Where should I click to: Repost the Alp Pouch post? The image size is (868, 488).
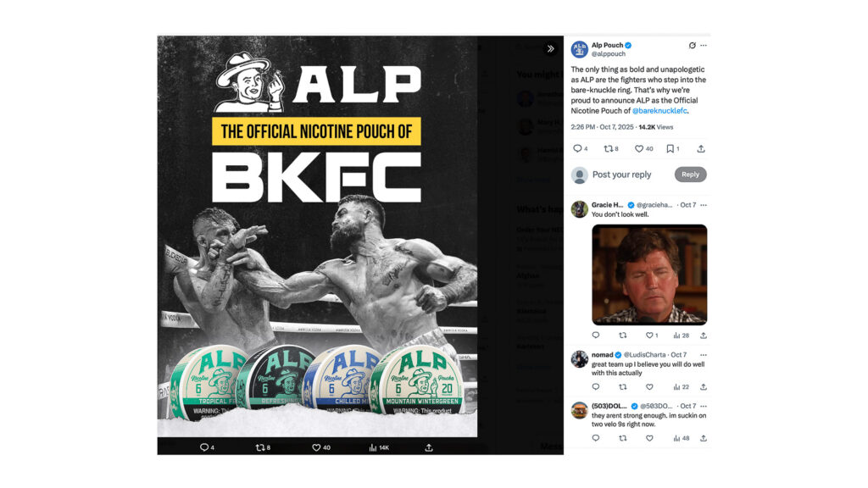pos(611,148)
